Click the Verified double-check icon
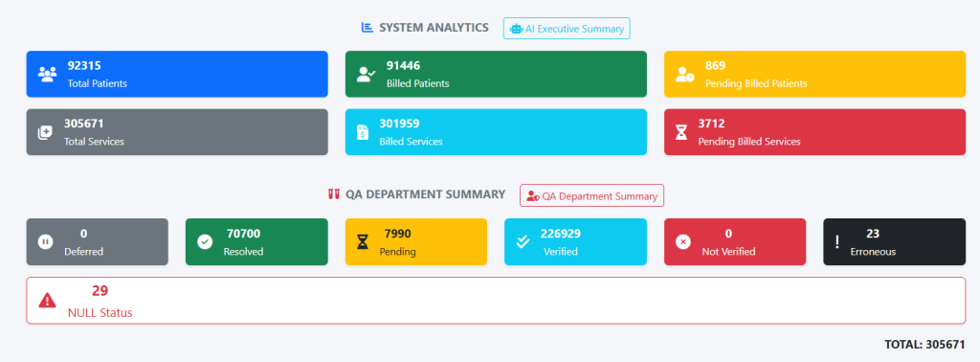The image size is (980, 362). pos(523,242)
